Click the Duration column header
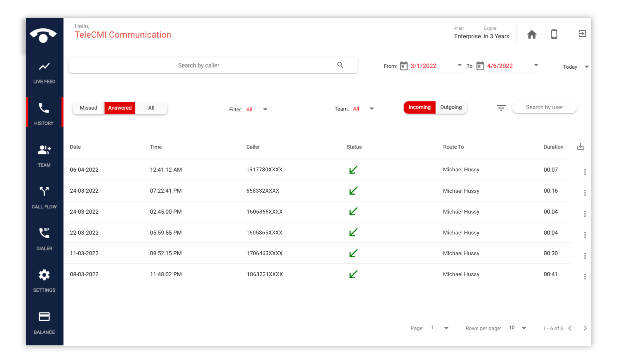617x364 pixels. pyautogui.click(x=553, y=147)
